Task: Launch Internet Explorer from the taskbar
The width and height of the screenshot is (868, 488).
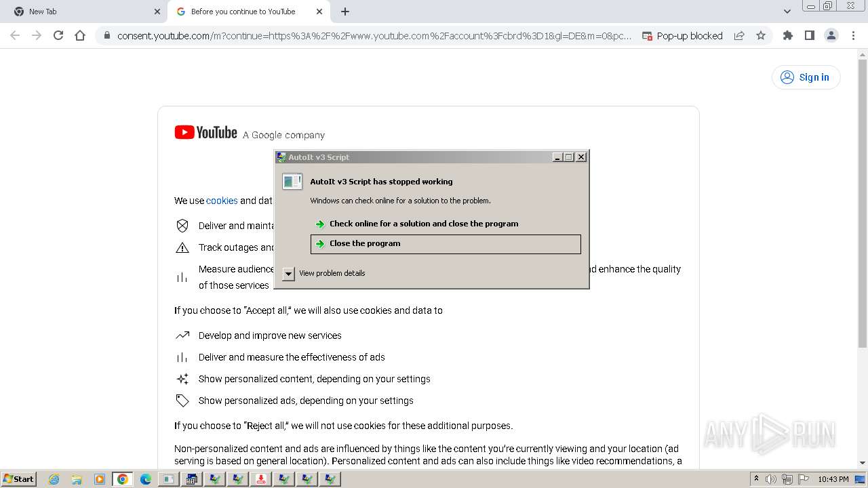Action: pos(54,479)
